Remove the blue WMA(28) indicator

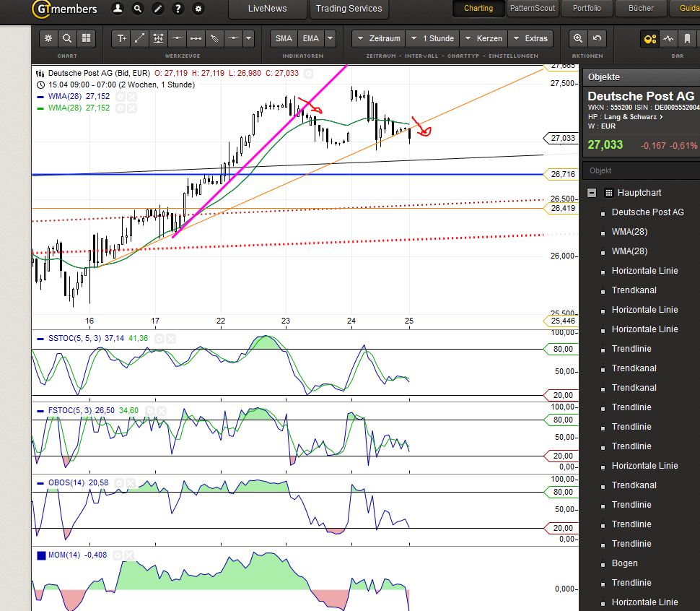tap(132, 96)
